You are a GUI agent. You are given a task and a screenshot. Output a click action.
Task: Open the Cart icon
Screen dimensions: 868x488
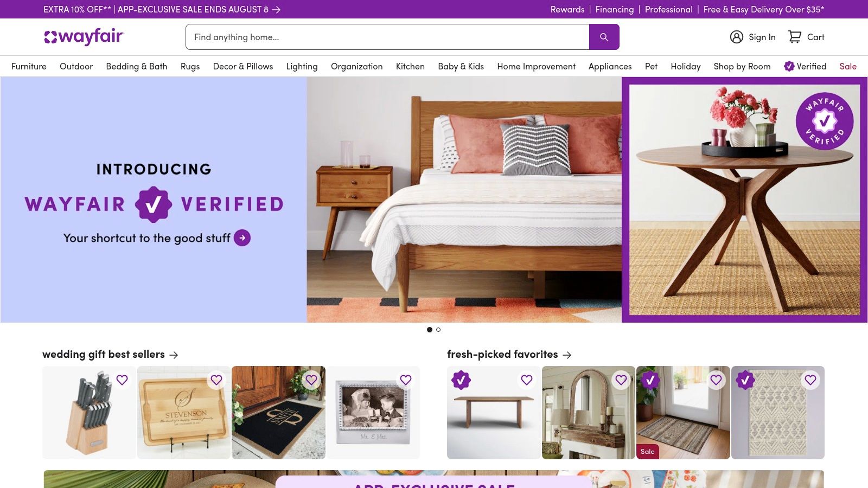tap(795, 37)
